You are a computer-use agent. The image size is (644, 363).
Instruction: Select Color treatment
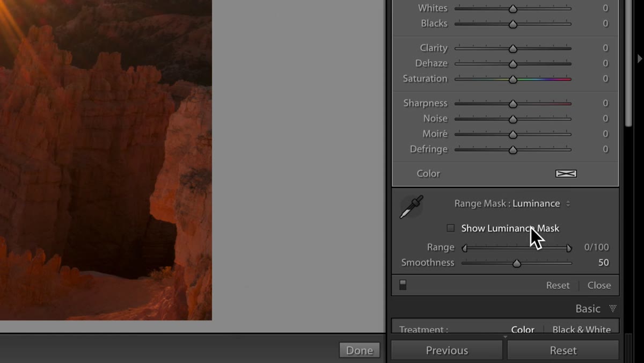coord(522,329)
